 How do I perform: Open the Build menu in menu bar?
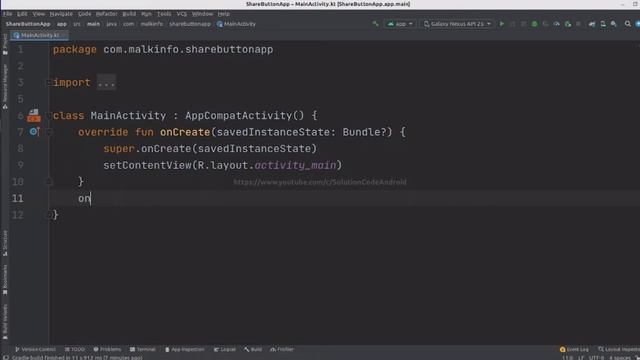pyautogui.click(x=129, y=14)
